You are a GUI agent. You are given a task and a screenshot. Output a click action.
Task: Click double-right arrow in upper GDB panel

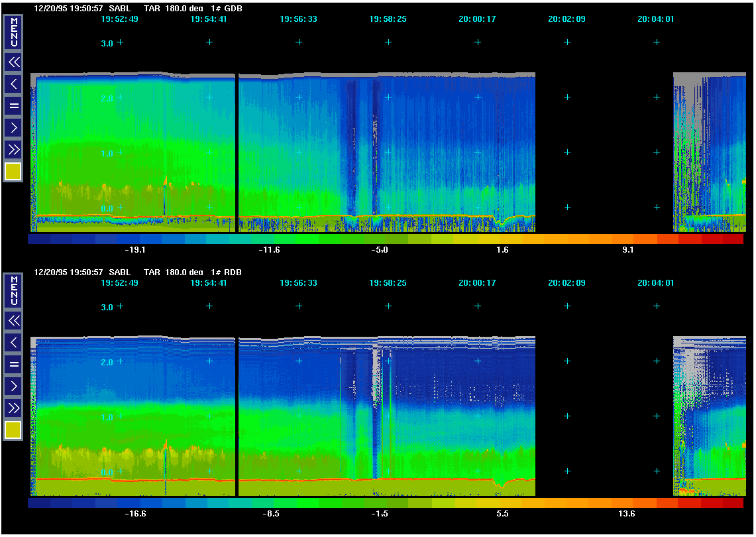coord(13,149)
